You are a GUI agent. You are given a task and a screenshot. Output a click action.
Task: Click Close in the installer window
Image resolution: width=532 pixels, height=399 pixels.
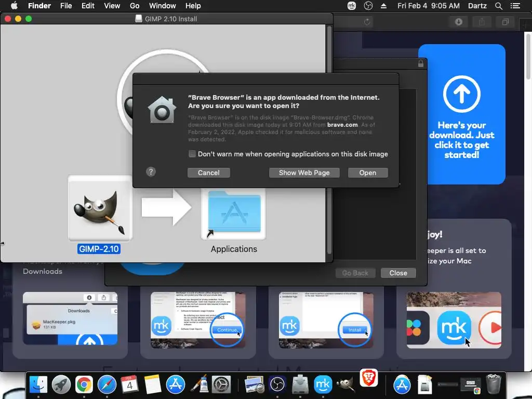(x=398, y=273)
